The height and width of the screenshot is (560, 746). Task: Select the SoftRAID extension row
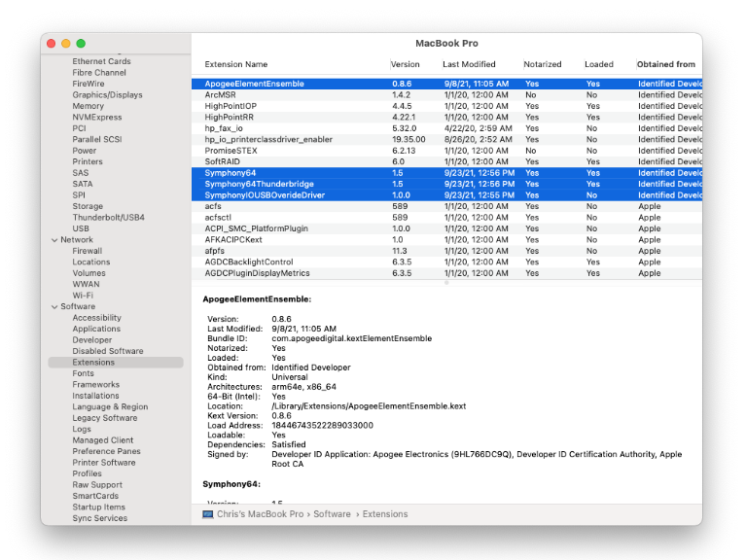[x=446, y=161]
